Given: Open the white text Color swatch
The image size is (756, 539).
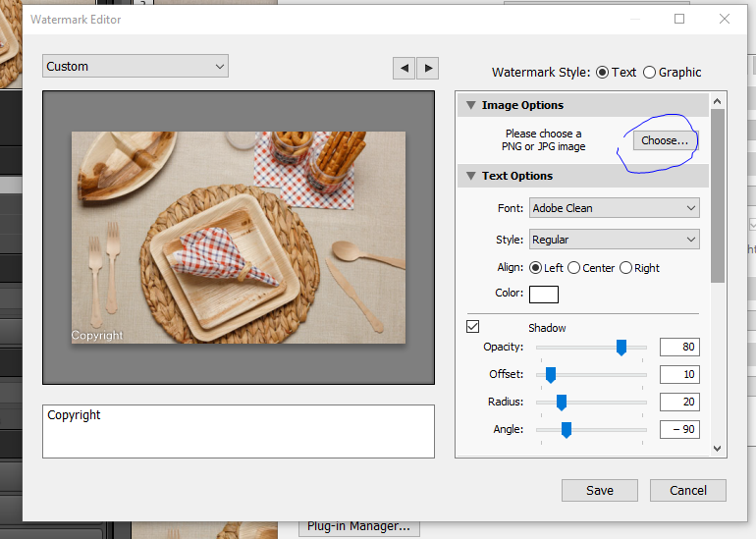Looking at the screenshot, I should click(543, 295).
